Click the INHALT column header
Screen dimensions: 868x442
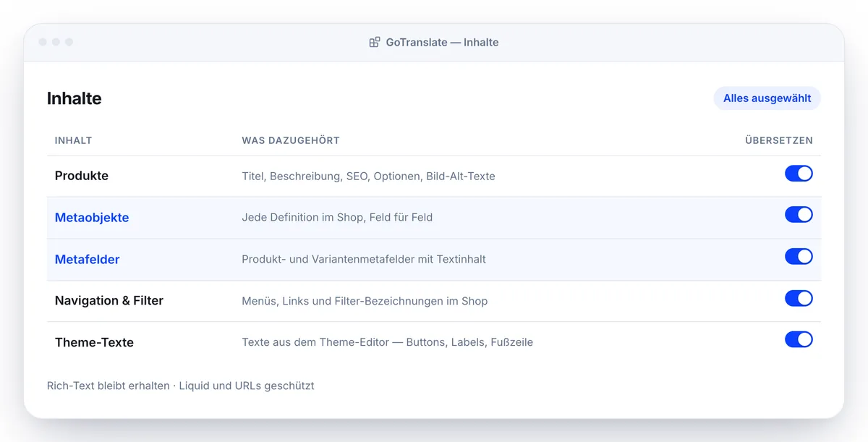tap(74, 140)
